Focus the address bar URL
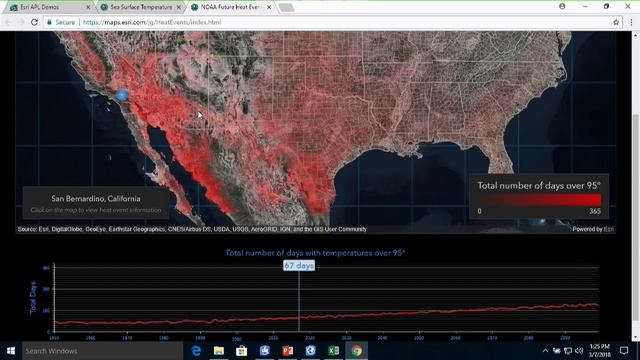Image resolution: width=640 pixels, height=360 pixels. click(152, 22)
